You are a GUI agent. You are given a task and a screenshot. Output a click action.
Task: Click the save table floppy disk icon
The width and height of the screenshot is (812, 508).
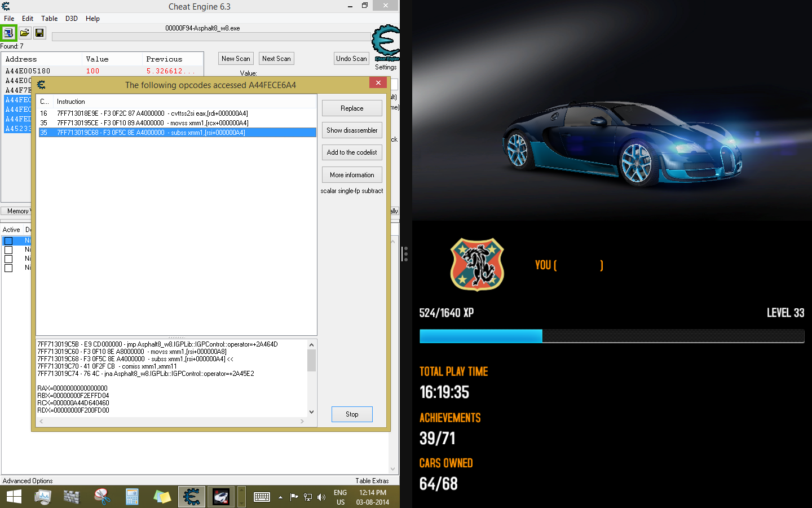tap(39, 33)
